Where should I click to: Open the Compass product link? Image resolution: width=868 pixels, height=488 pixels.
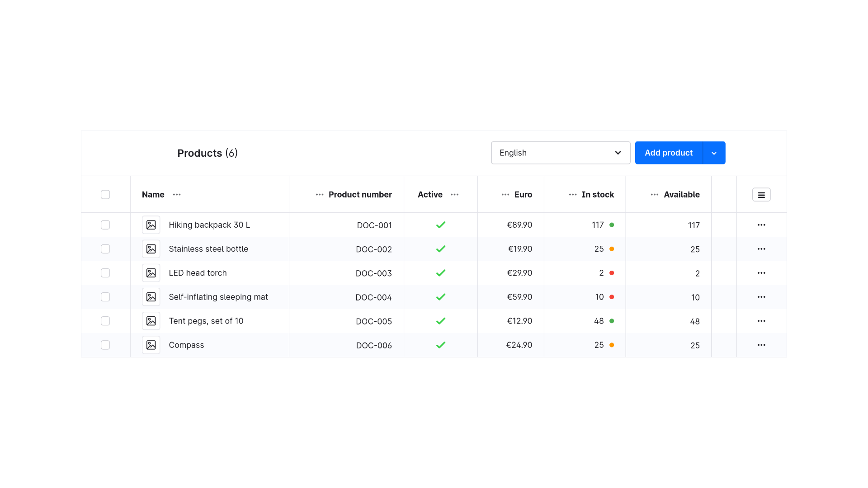click(186, 345)
